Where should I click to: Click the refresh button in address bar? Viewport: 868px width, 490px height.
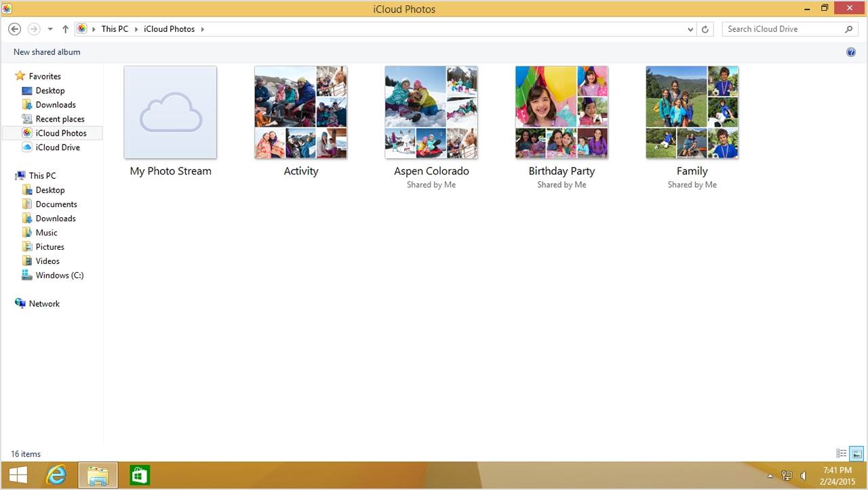point(705,29)
